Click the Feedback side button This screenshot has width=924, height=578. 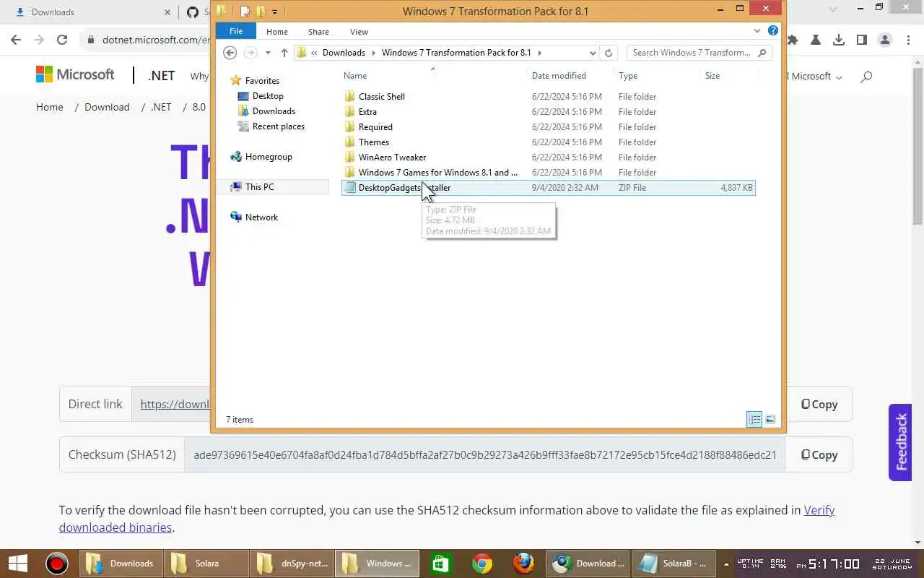tap(900, 442)
